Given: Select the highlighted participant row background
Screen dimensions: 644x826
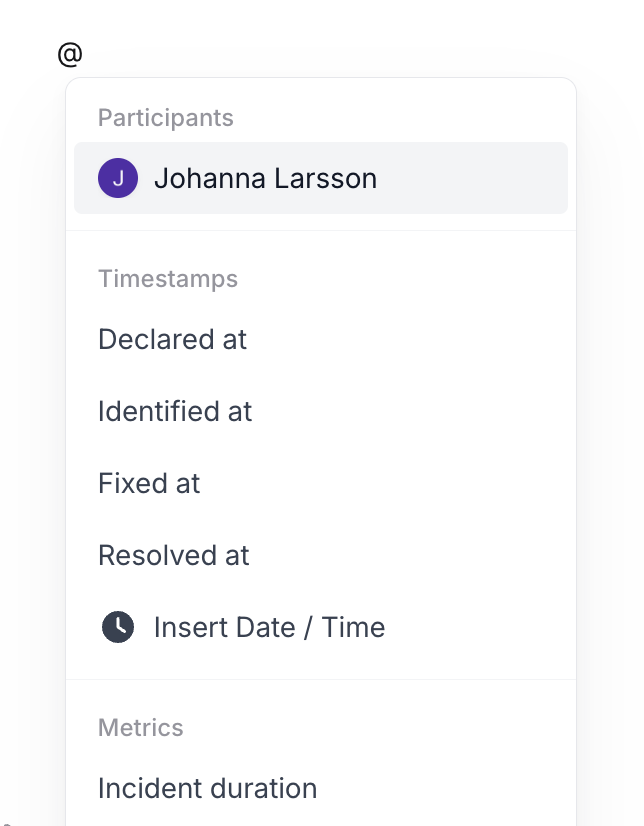Looking at the screenshot, I should [470, 178].
